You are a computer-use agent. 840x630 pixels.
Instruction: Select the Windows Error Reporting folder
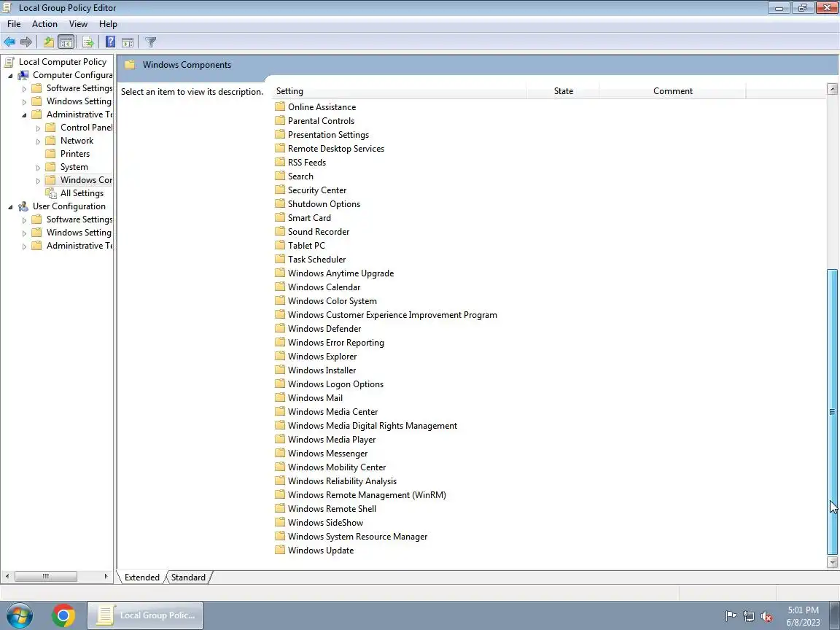click(336, 342)
